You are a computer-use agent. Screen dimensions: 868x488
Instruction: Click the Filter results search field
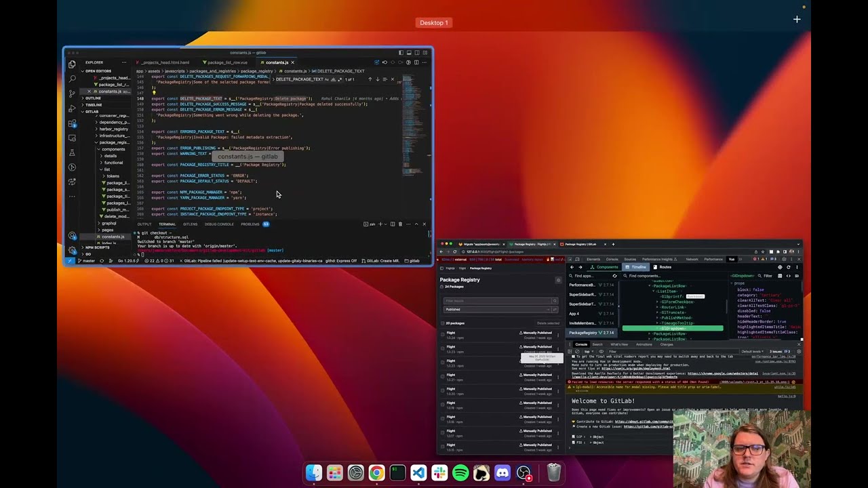click(x=497, y=301)
